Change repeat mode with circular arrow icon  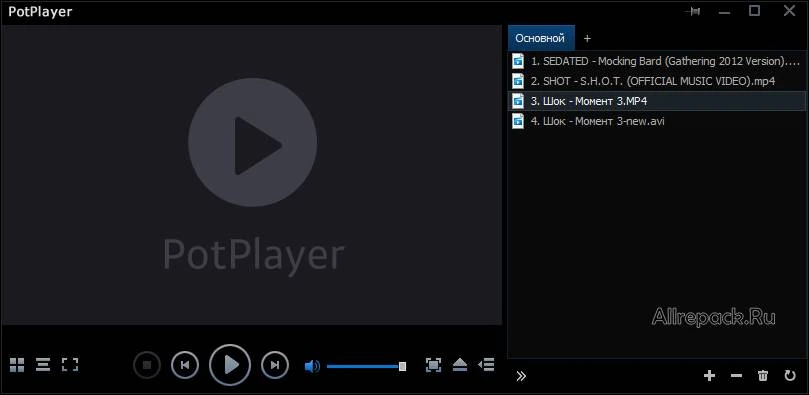pyautogui.click(x=790, y=376)
